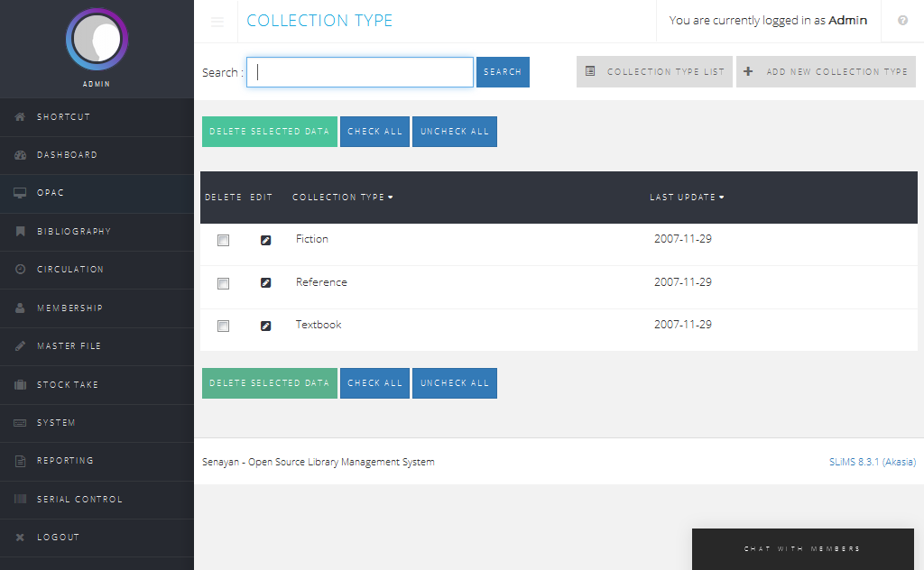Select the Textbook row delete checkbox

[224, 326]
